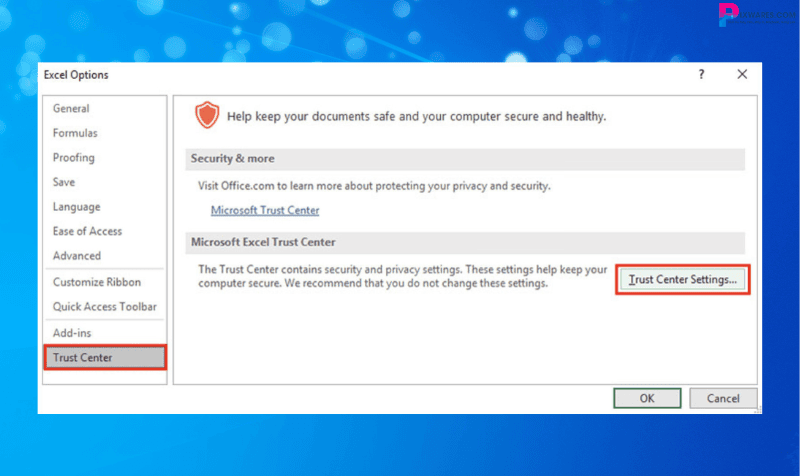800x476 pixels.
Task: Select Trust Center in the sidebar
Action: pyautogui.click(x=83, y=357)
